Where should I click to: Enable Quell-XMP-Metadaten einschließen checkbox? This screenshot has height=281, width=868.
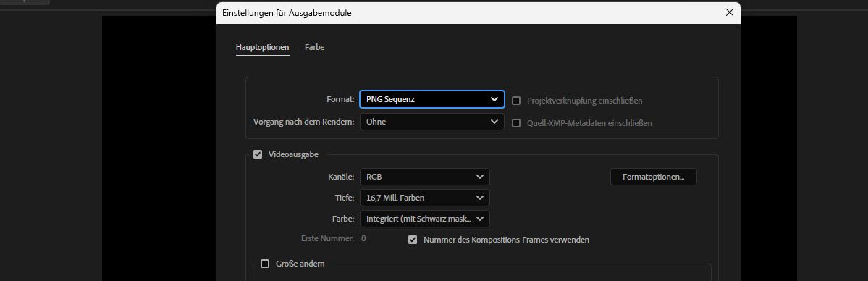click(516, 123)
